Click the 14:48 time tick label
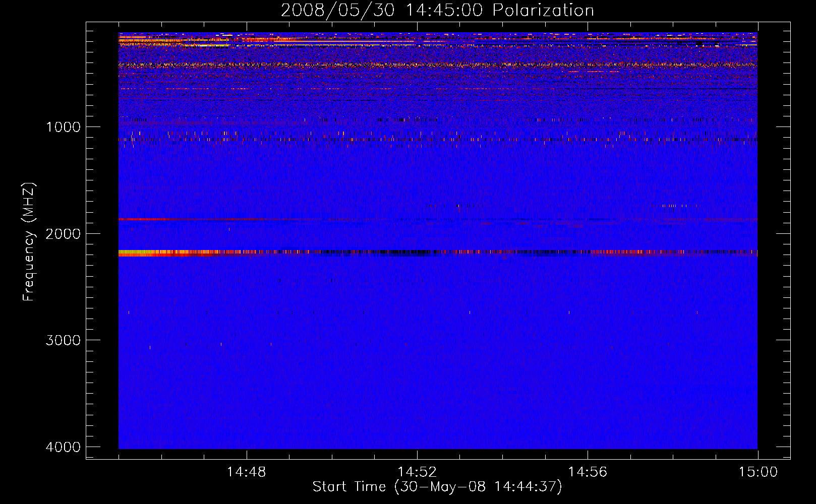Viewport: 816px width, 504px height. [246, 472]
